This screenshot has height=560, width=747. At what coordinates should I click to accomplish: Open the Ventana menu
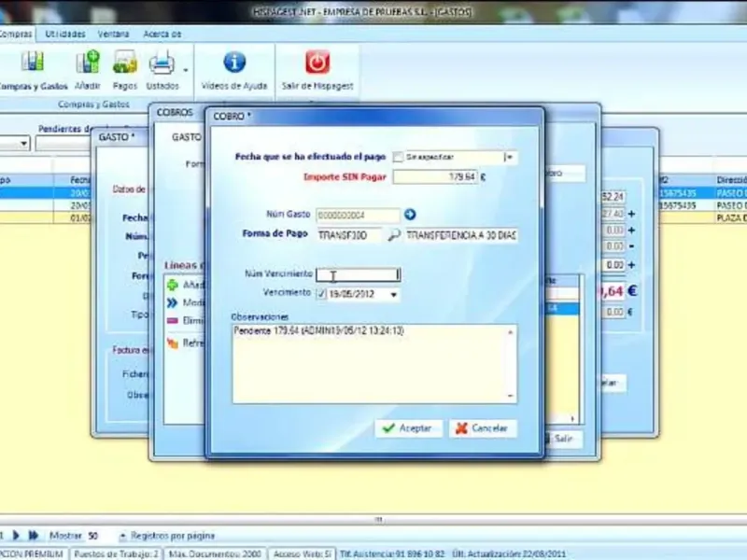[113, 34]
